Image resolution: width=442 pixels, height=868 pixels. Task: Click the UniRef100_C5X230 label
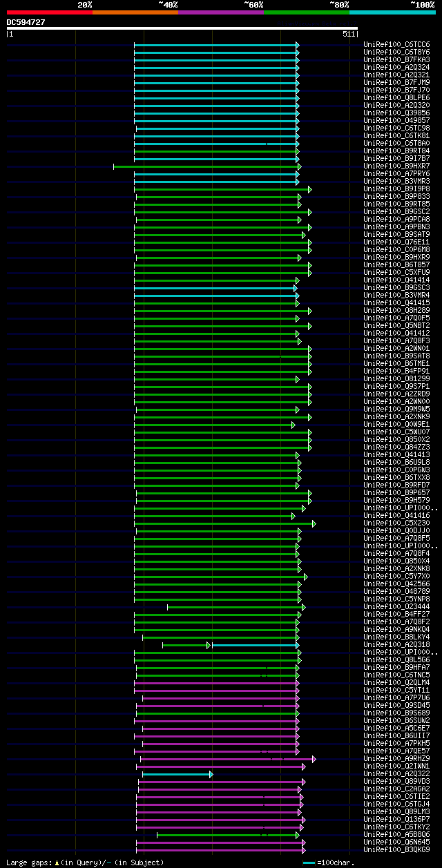tap(396, 523)
